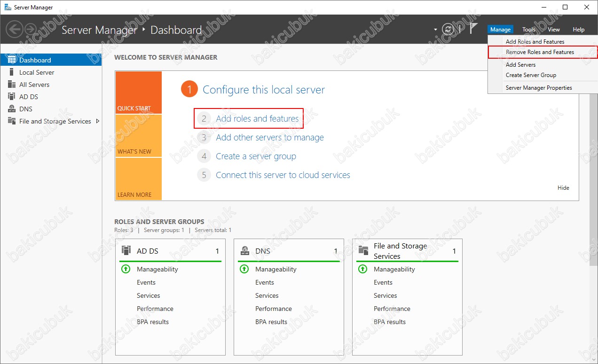
Task: Choose Create Server Group menu entry
Action: tap(543, 75)
